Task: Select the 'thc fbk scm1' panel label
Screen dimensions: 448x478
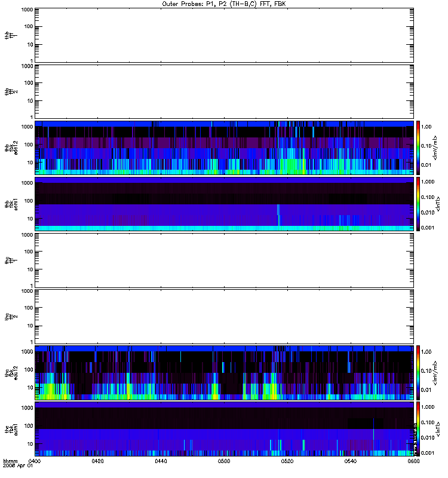Action: [11, 429]
